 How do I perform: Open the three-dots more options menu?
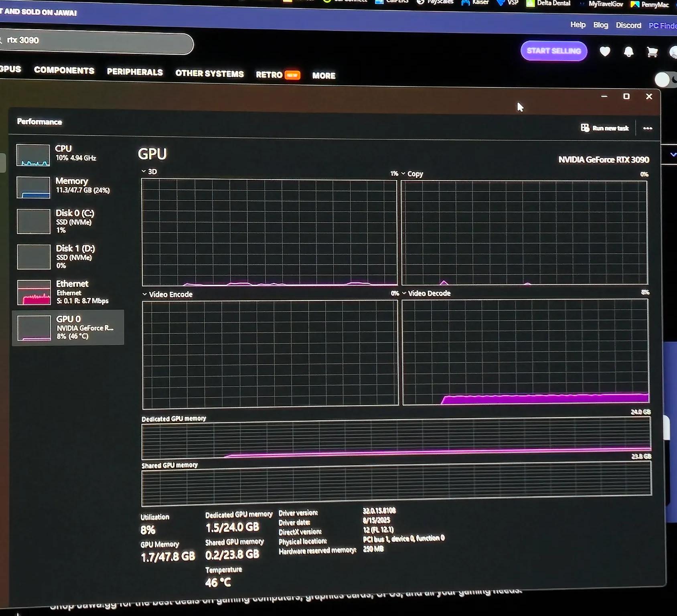[648, 128]
